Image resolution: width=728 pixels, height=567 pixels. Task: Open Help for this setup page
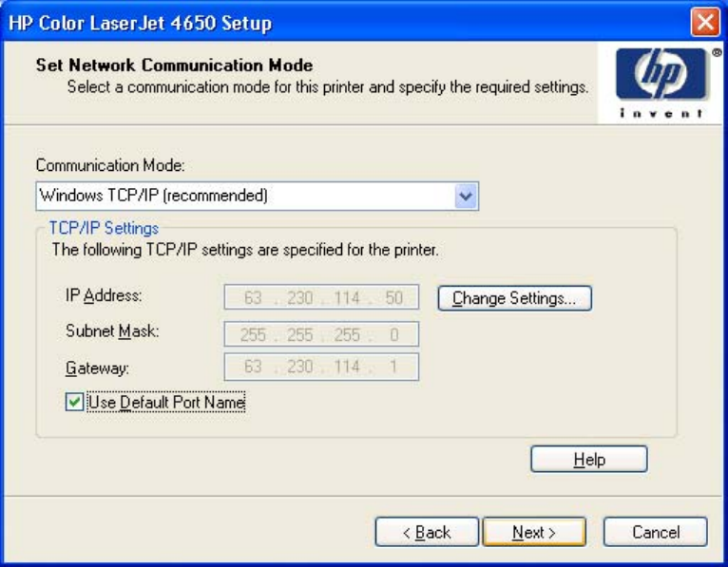pos(588,460)
